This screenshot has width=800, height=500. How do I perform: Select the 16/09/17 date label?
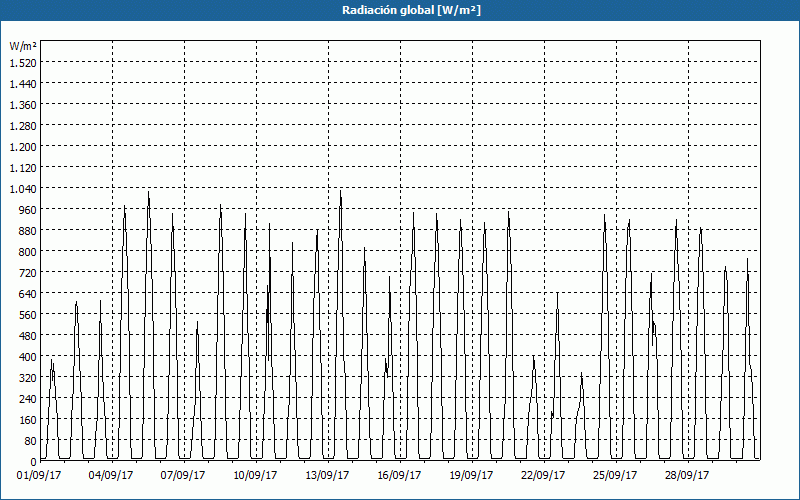point(399,476)
